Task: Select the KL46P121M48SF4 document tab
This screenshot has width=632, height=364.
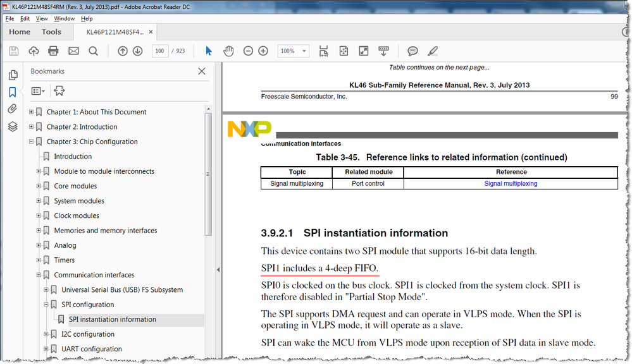Action: point(115,32)
